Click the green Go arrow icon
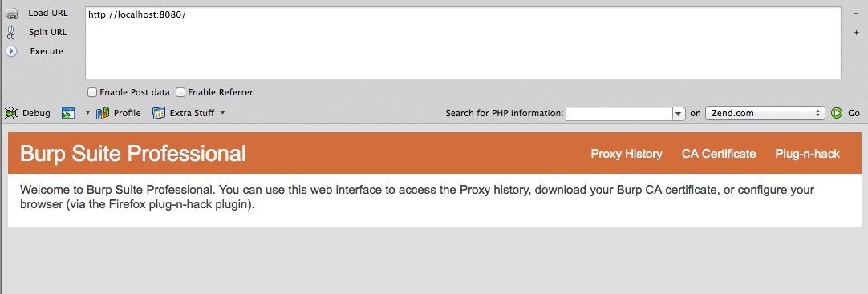 click(x=837, y=113)
